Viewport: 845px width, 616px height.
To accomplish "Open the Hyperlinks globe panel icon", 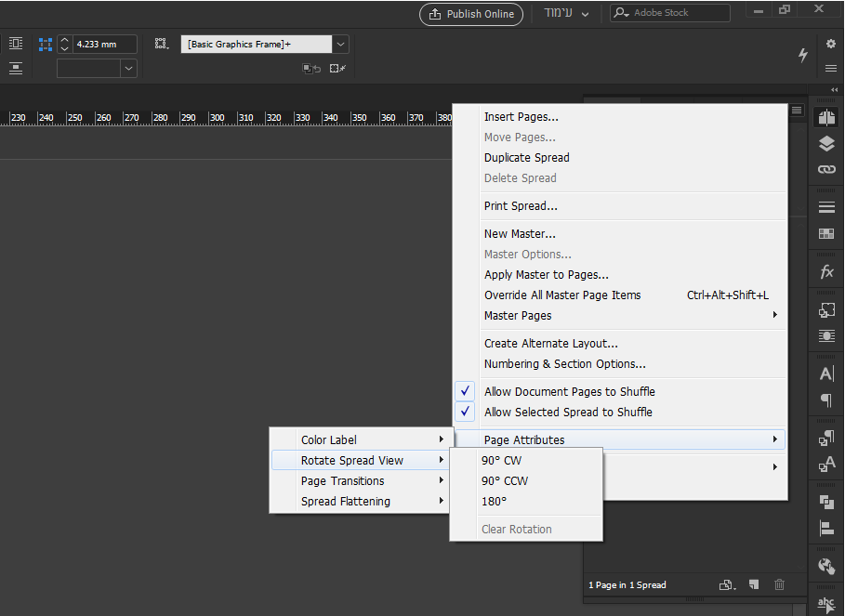I will click(826, 566).
